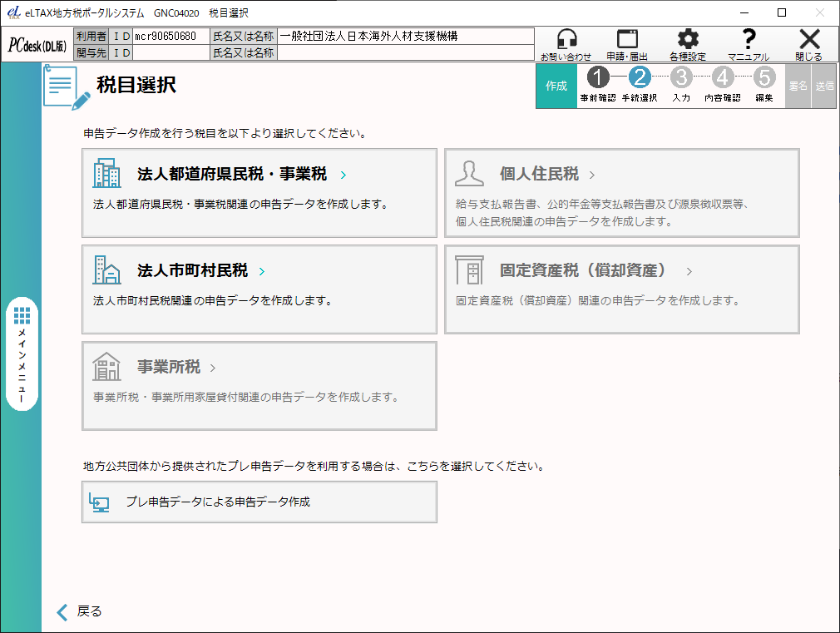Screen dimensions: 840x633
Task: Click chevron next to 法人都道府県民税・事業税
Action: 343,175
